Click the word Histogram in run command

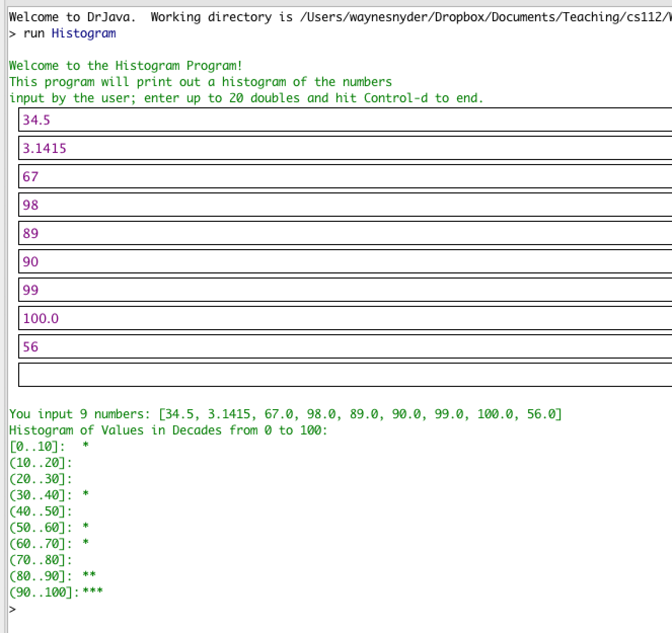(84, 33)
